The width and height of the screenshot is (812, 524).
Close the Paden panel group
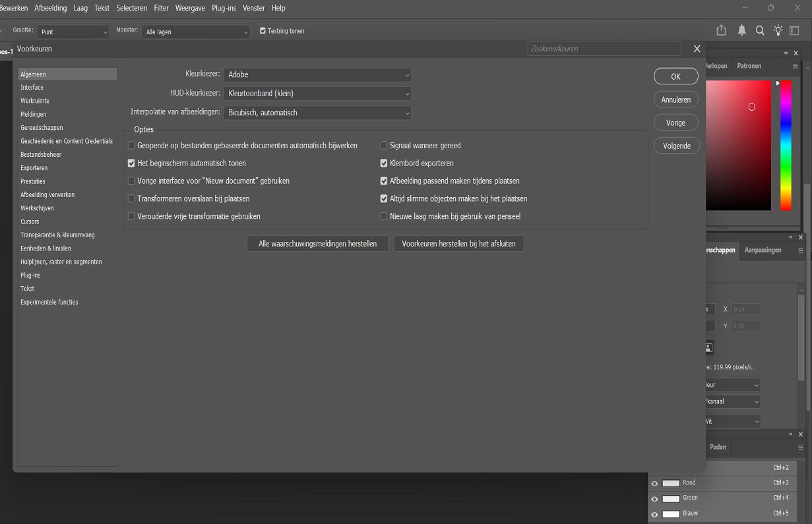click(801, 434)
